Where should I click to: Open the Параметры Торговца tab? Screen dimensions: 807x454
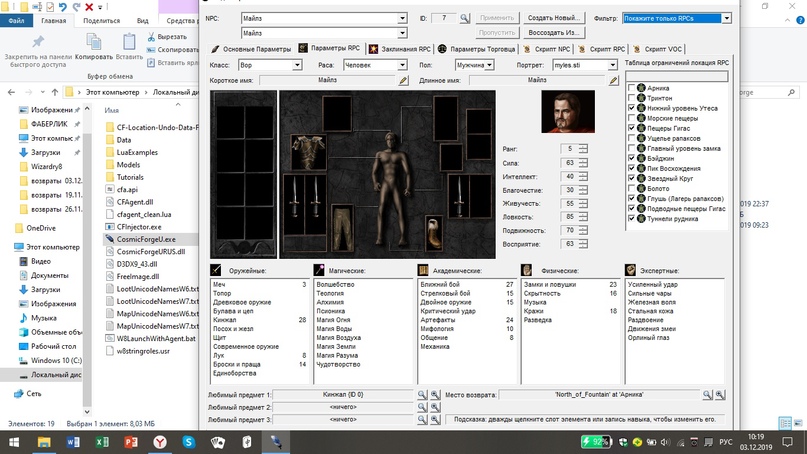(x=484, y=48)
